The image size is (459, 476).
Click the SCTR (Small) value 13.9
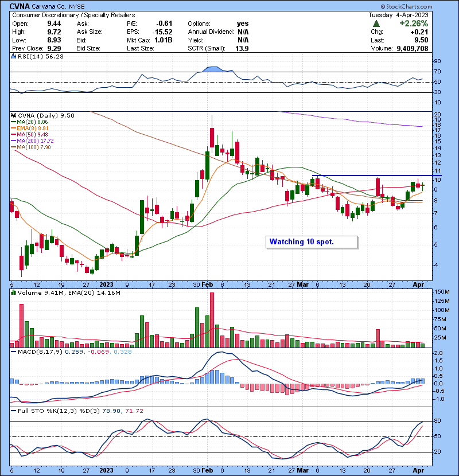[x=242, y=48]
